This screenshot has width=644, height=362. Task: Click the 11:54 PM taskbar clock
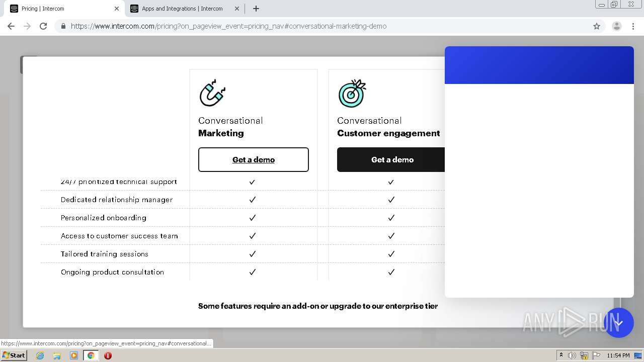click(x=618, y=355)
